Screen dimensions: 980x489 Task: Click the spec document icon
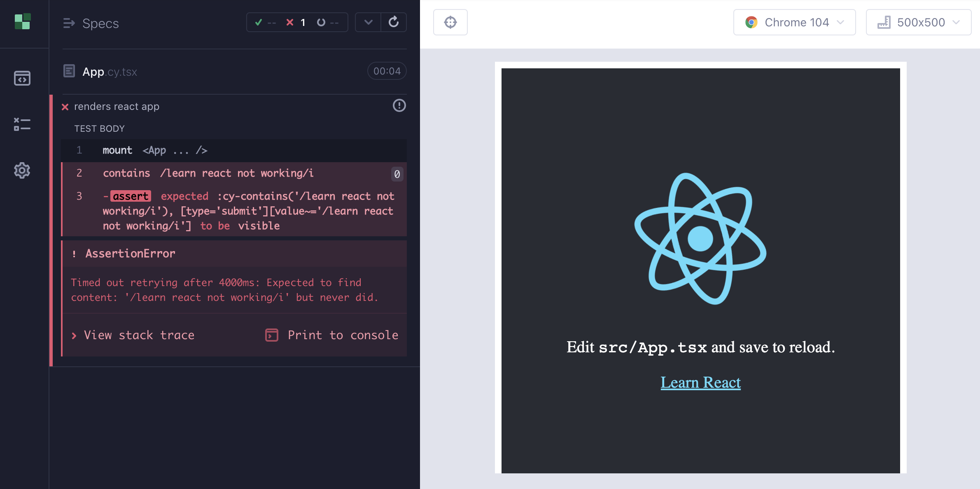(x=69, y=71)
